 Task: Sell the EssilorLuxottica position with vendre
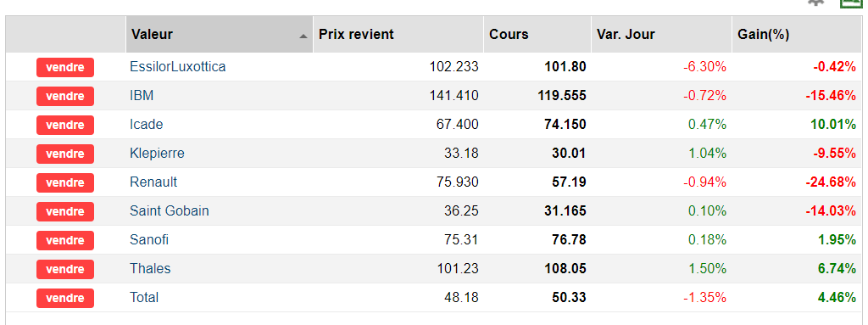(65, 67)
